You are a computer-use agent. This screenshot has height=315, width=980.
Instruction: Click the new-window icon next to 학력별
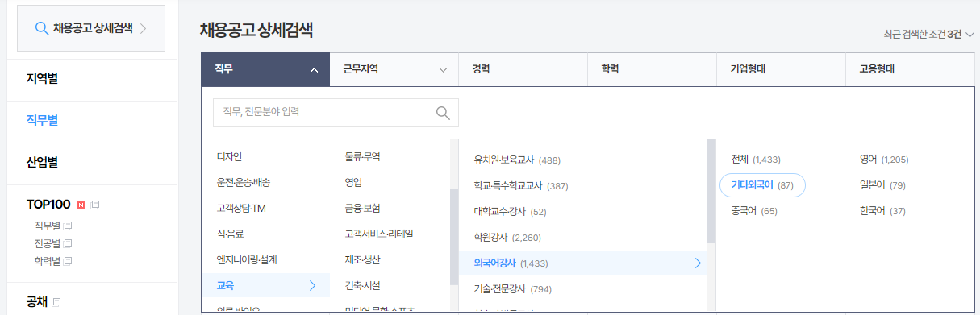coord(69,261)
